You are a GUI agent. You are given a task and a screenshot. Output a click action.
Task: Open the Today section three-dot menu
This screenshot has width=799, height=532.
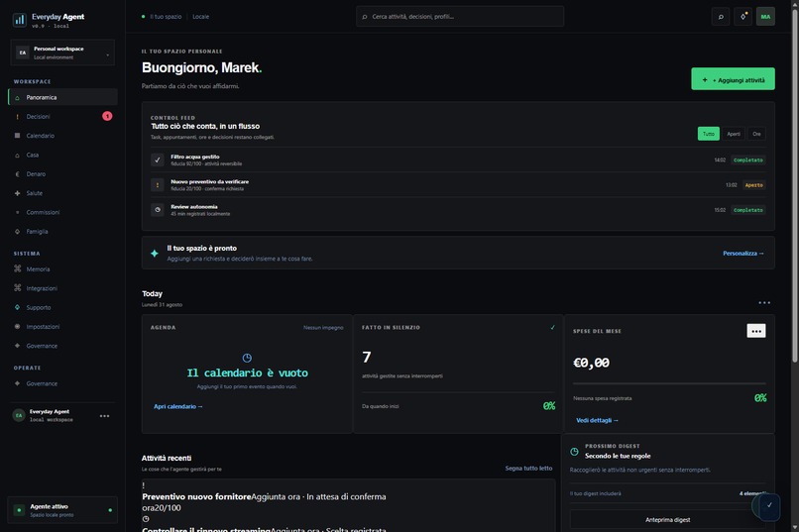click(x=764, y=303)
